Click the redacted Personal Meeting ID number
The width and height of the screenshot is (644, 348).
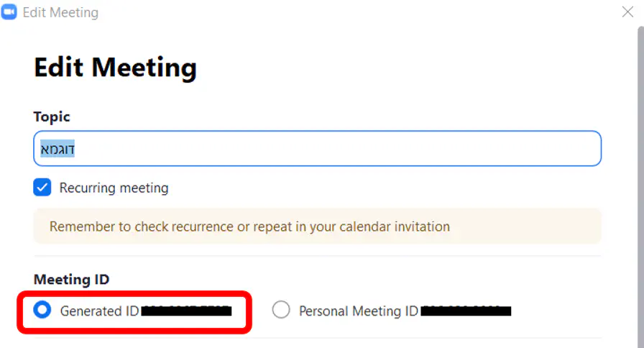click(466, 311)
